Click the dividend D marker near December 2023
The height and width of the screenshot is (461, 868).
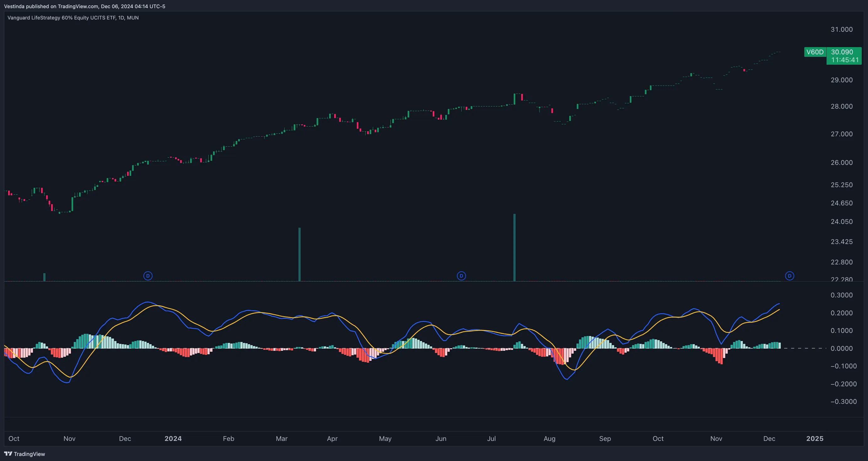click(x=148, y=276)
